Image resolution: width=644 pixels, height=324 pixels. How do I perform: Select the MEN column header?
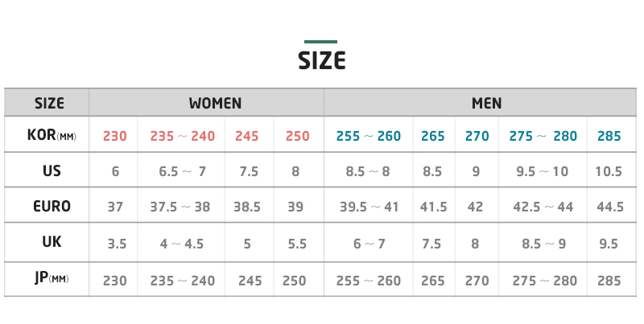486,104
